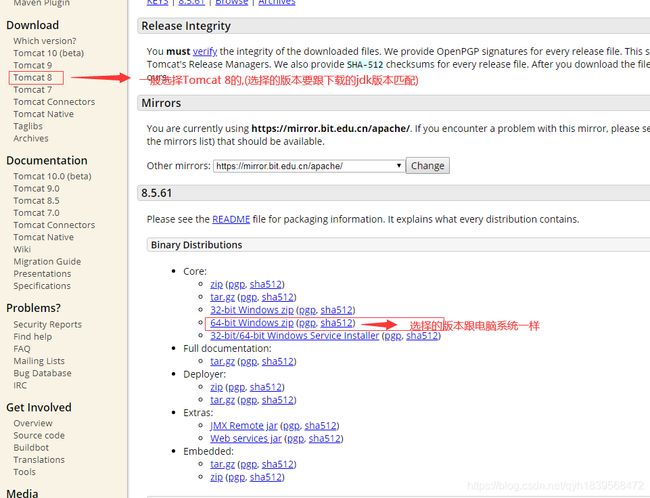
Task: Open Tomcat Native under Download
Action: pyautogui.click(x=44, y=114)
